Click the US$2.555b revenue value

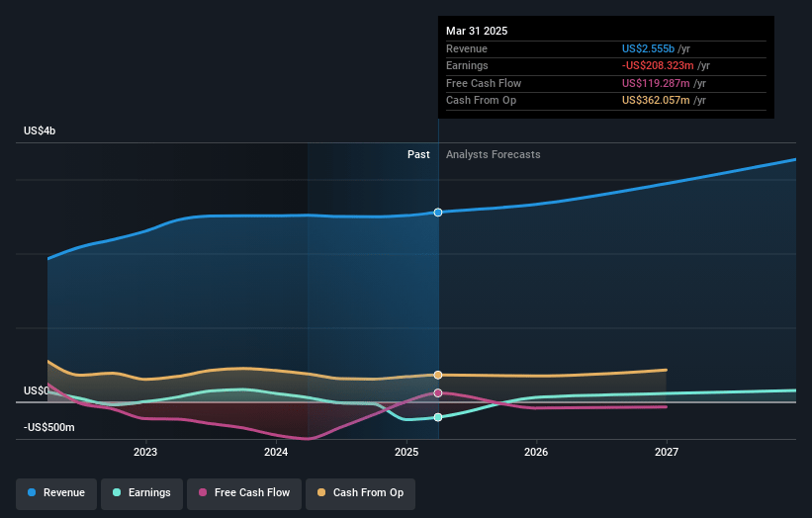click(649, 48)
